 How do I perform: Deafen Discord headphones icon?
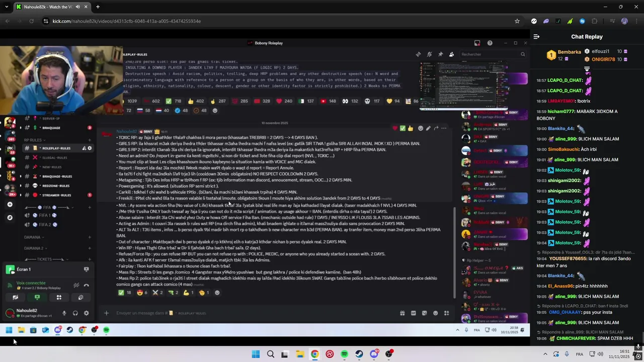(75, 313)
